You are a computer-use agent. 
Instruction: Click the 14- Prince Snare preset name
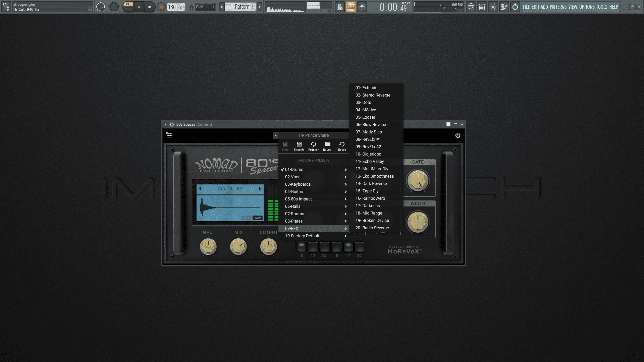click(314, 135)
